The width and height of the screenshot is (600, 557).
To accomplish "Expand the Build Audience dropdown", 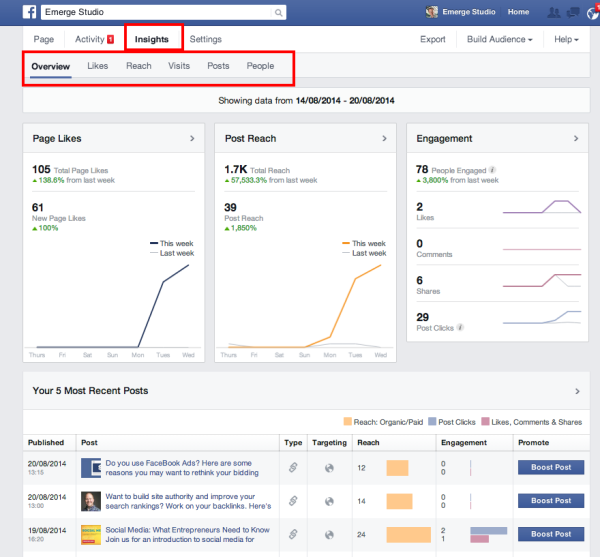I will [499, 40].
